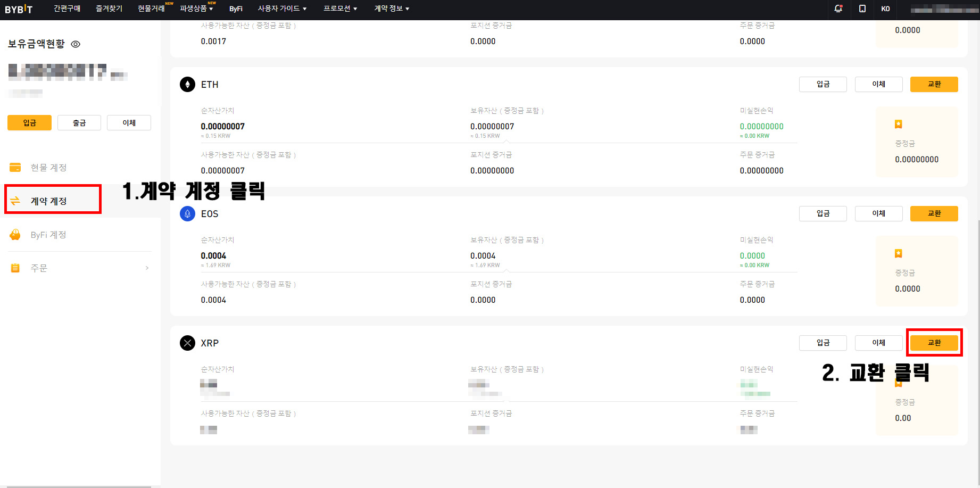Click 이체 in the XRP row
Viewport: 980px width, 488px height.
[879, 343]
